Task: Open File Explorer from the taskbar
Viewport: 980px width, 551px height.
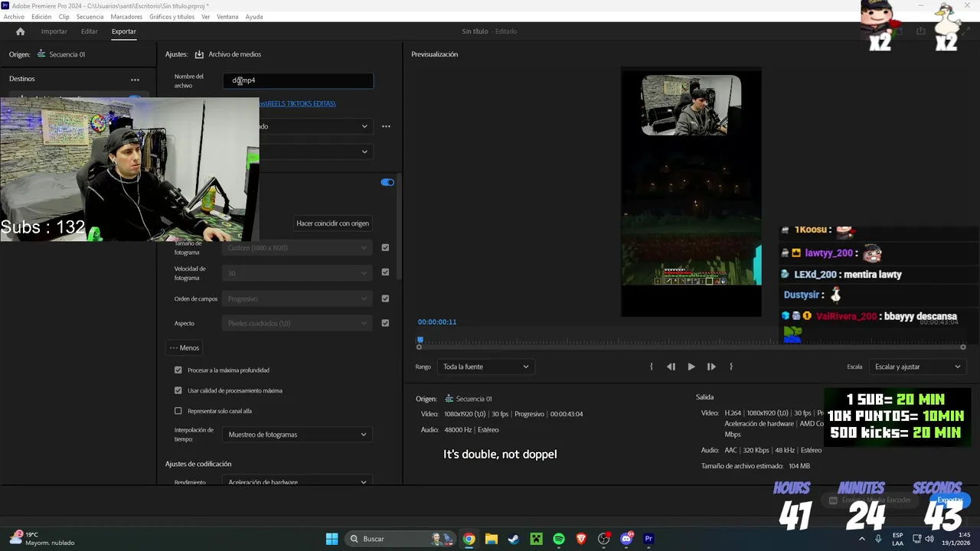Action: 492,539
